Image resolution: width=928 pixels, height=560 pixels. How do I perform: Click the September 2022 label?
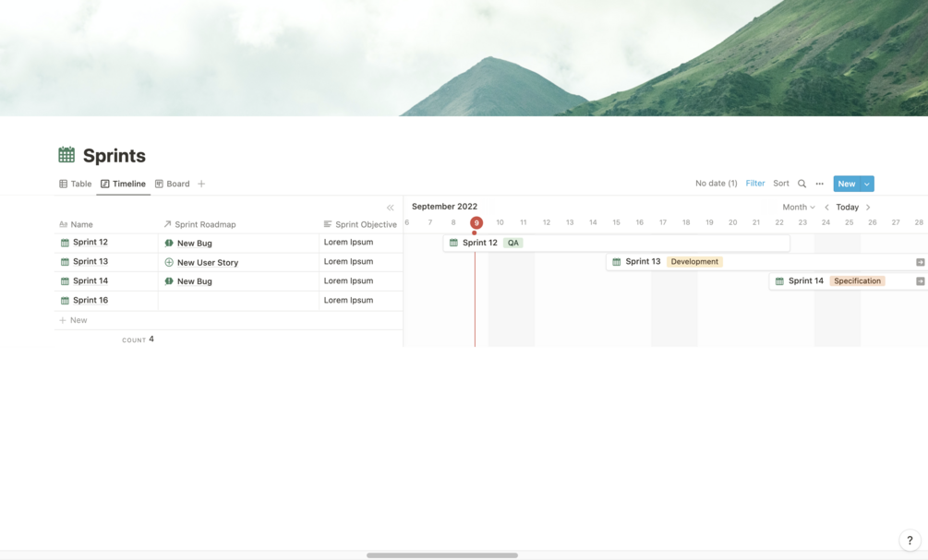(444, 207)
